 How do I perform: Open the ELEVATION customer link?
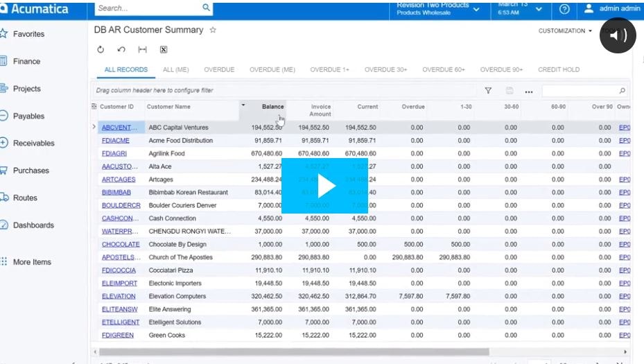click(119, 296)
